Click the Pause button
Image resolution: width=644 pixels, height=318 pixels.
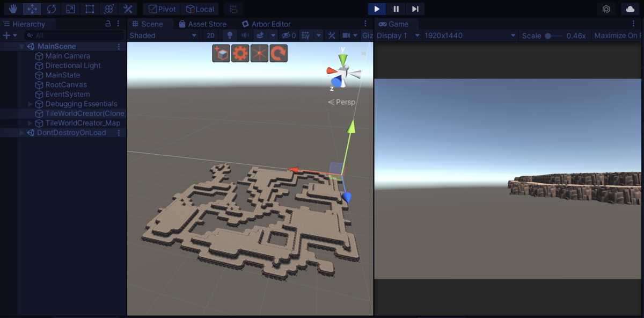coord(396,9)
